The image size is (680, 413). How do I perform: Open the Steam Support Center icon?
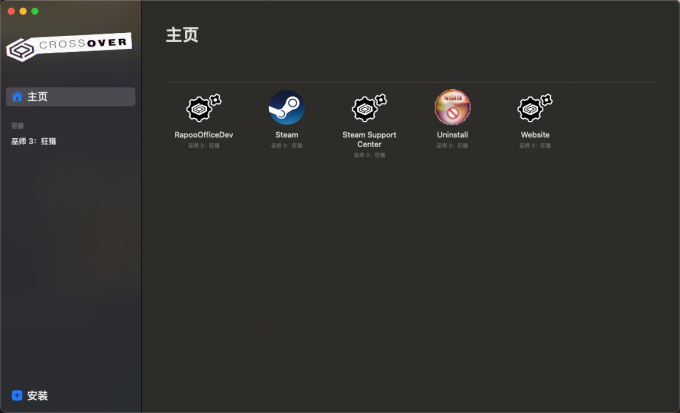tap(369, 108)
